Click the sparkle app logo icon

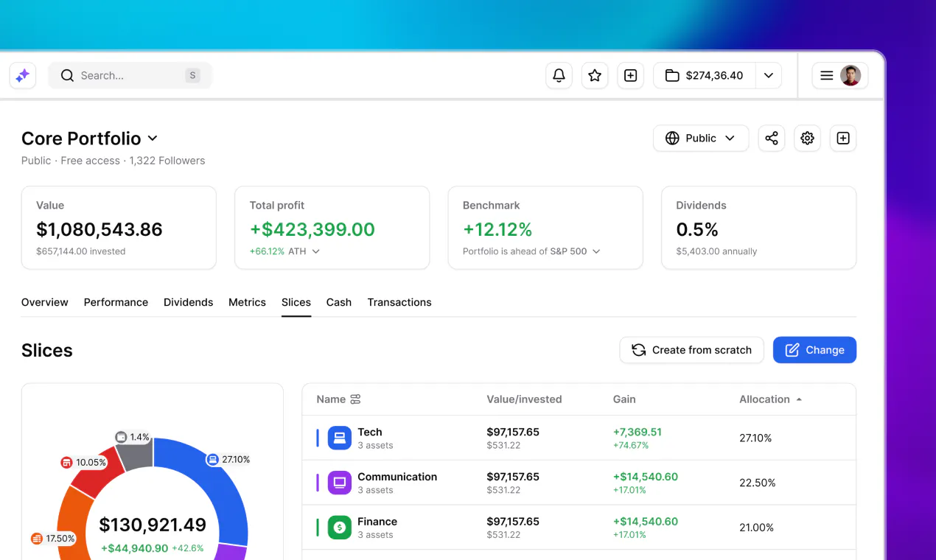(x=23, y=75)
